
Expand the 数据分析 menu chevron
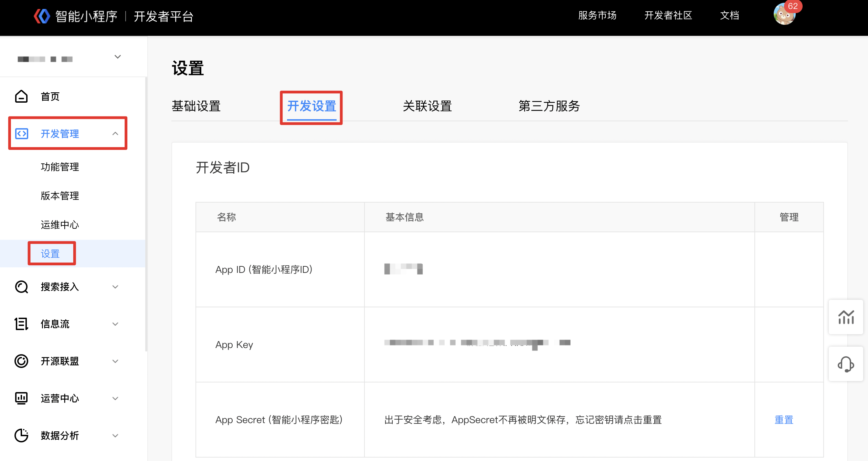coord(115,436)
